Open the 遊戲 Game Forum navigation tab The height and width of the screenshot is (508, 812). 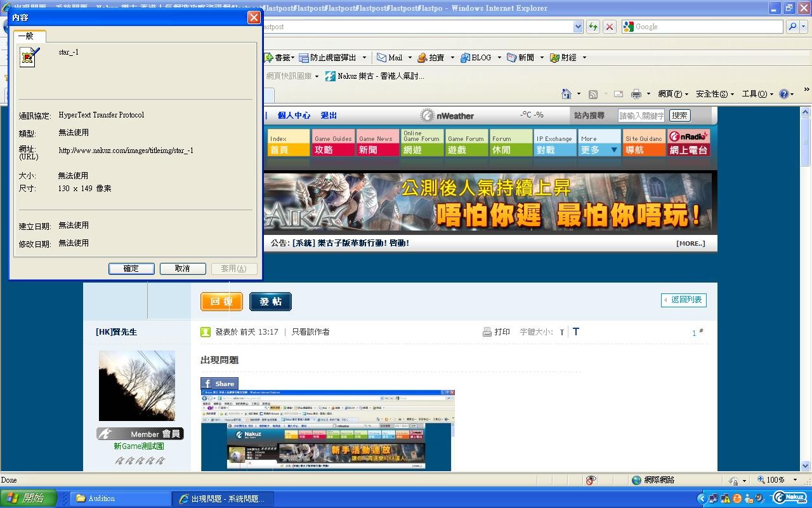pos(466,143)
